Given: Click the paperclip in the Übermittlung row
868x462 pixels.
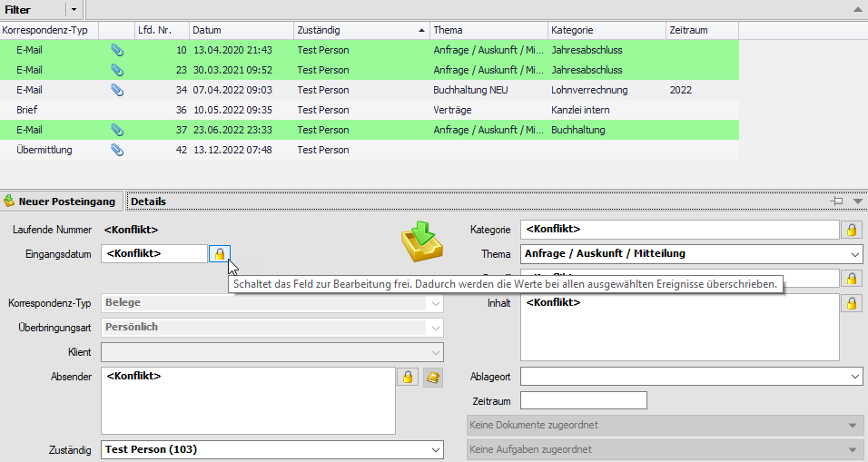Looking at the screenshot, I should click(117, 150).
